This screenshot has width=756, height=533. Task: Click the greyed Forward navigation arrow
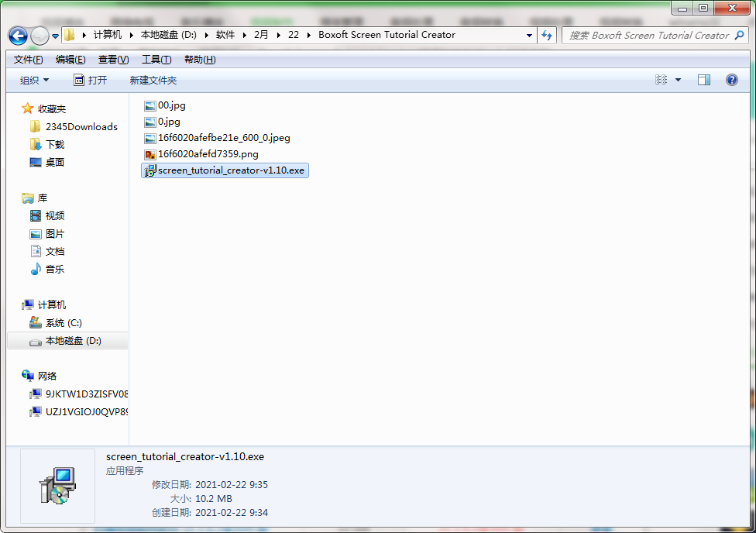(40, 36)
